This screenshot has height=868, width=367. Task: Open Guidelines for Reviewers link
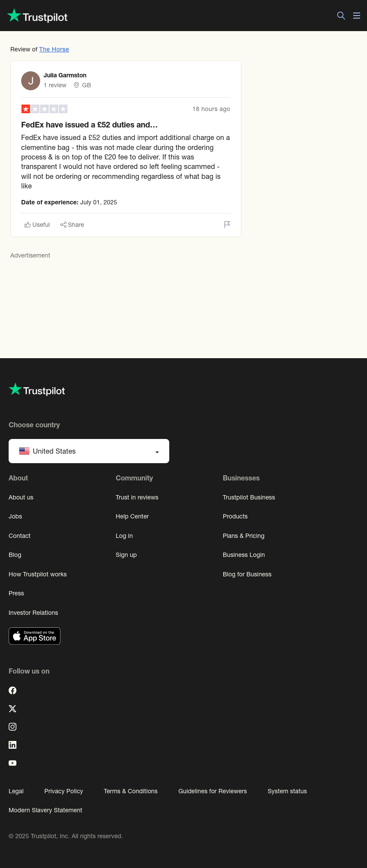click(212, 791)
